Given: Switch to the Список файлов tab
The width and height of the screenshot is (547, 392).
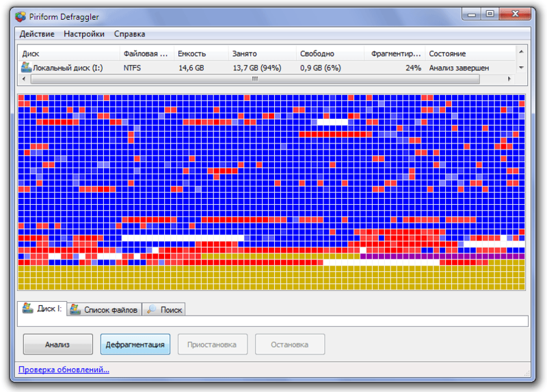Looking at the screenshot, I should (105, 309).
